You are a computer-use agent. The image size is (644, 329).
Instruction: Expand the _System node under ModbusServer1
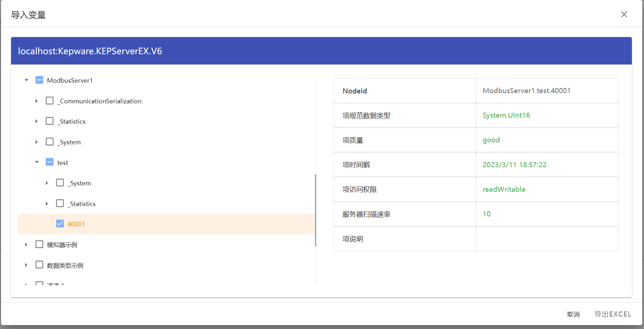[x=36, y=142]
